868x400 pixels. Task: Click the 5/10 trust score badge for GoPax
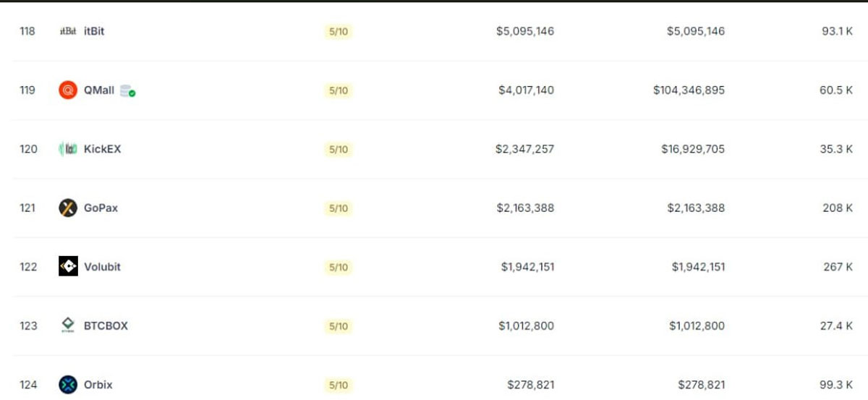click(338, 208)
